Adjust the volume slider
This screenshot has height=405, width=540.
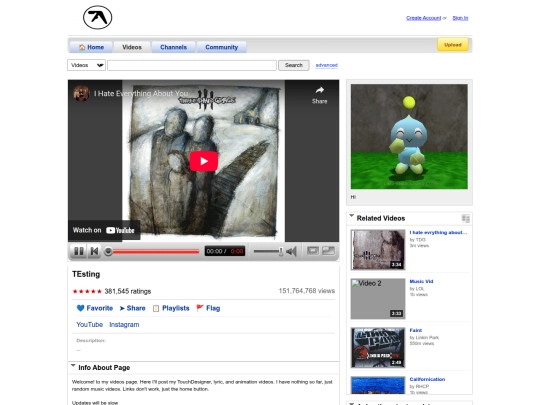(268, 251)
